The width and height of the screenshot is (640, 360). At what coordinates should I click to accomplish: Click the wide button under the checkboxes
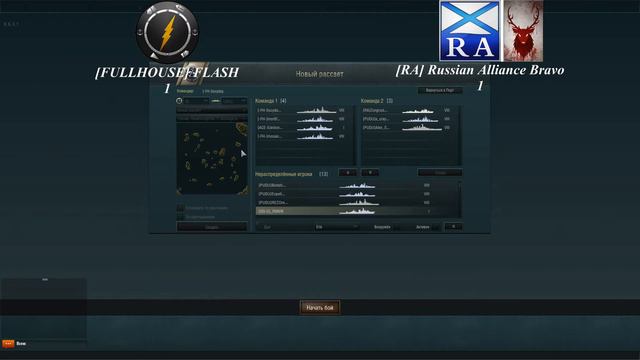[212, 227]
